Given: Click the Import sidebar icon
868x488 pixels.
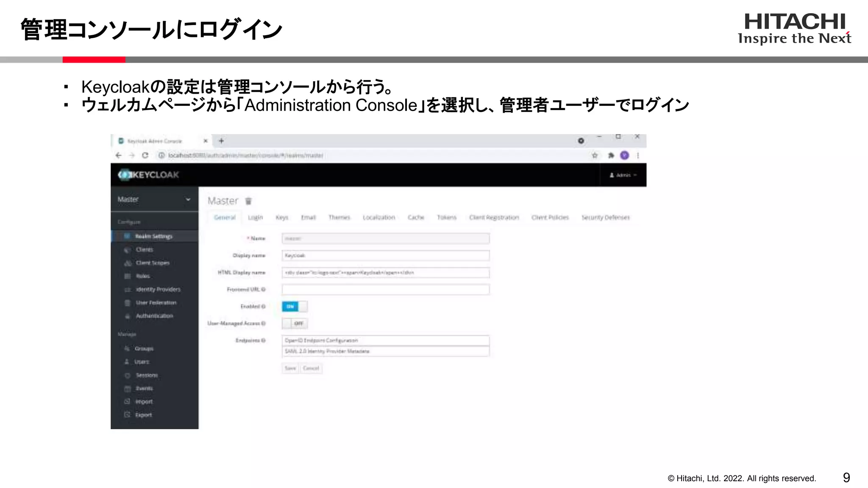Looking at the screenshot, I should click(127, 401).
